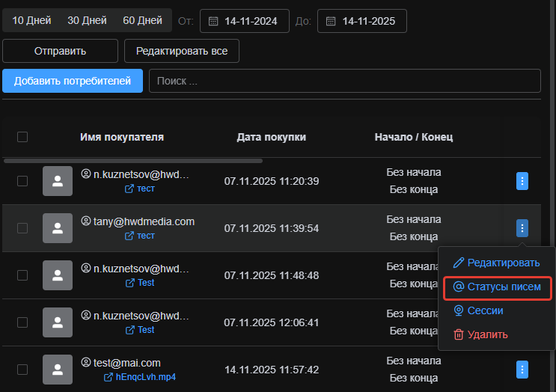The width and height of the screenshot is (556, 392).
Task: Click Добавить потребителей button
Action: (73, 81)
